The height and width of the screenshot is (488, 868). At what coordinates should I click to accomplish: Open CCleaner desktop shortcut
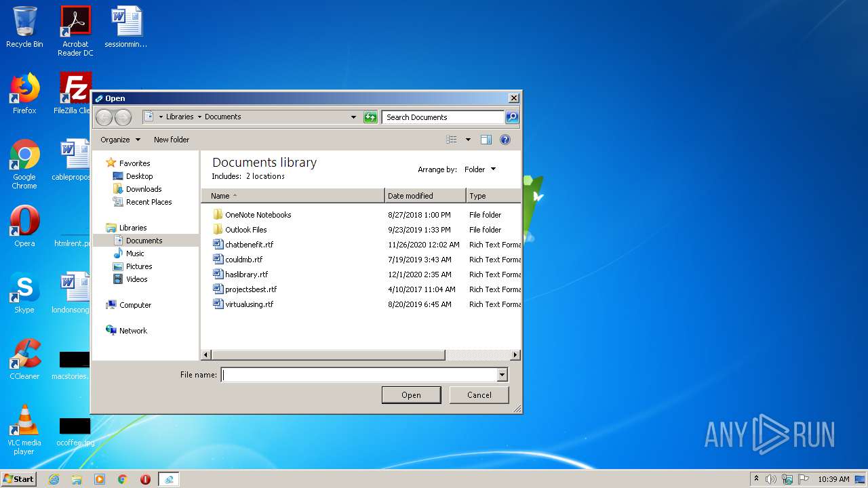point(24,359)
